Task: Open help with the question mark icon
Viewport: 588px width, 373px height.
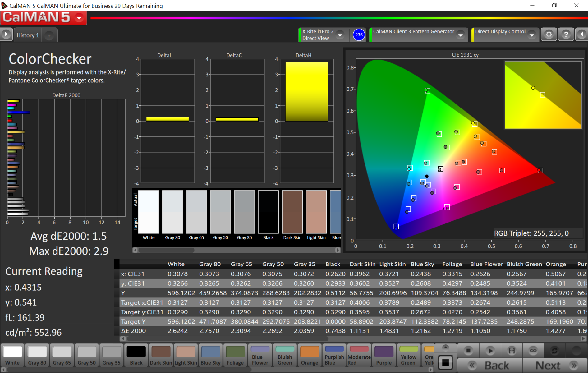Action: click(566, 35)
